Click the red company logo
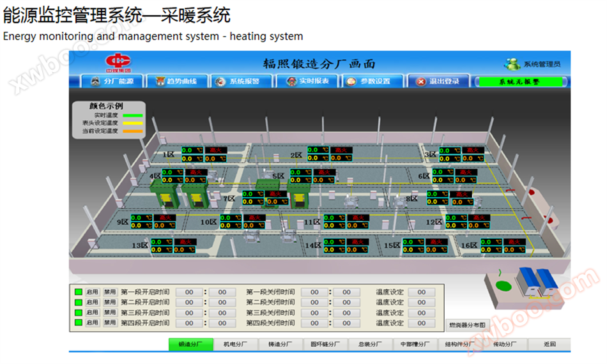Image resolution: width=607 pixels, height=364 pixels. coord(118,63)
